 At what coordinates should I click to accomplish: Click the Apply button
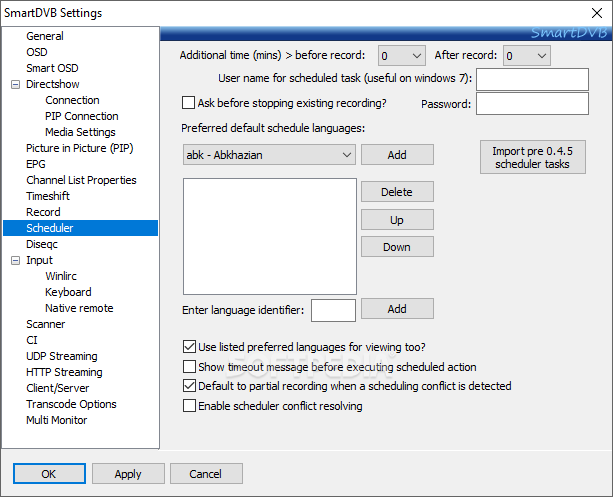(x=128, y=474)
